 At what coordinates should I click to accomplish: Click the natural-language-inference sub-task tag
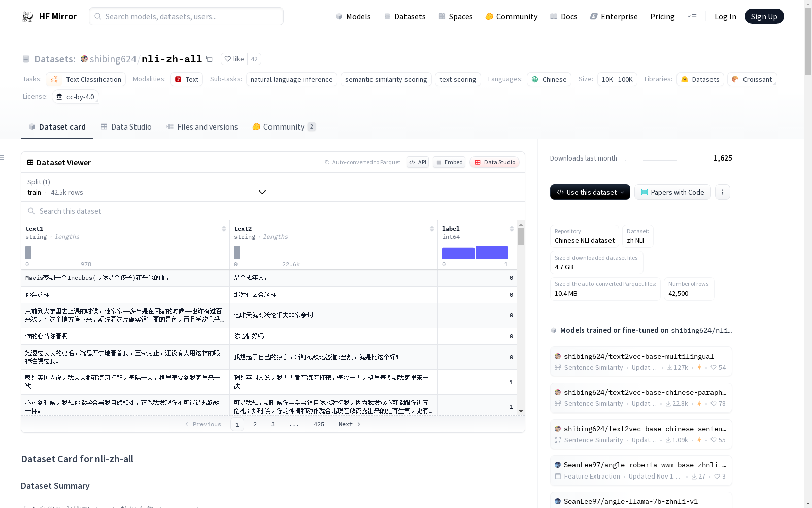[292, 79]
